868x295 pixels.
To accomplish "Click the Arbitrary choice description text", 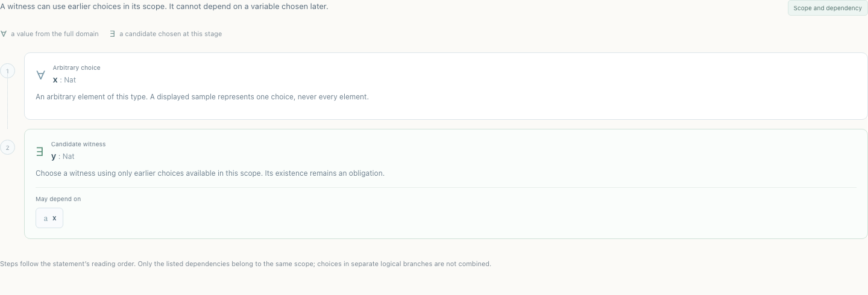I will coord(202,96).
